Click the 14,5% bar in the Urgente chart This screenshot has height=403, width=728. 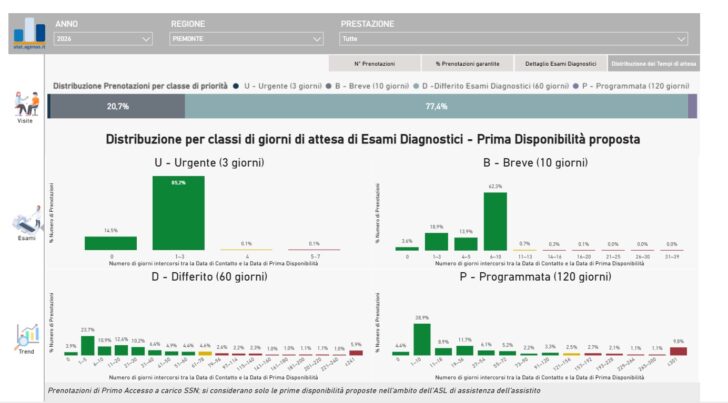click(110, 243)
